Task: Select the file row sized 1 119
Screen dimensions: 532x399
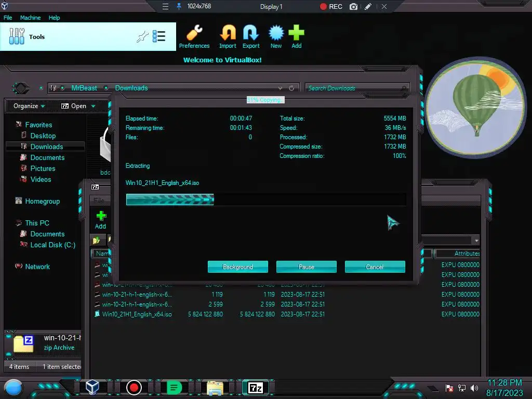Action: pos(287,295)
